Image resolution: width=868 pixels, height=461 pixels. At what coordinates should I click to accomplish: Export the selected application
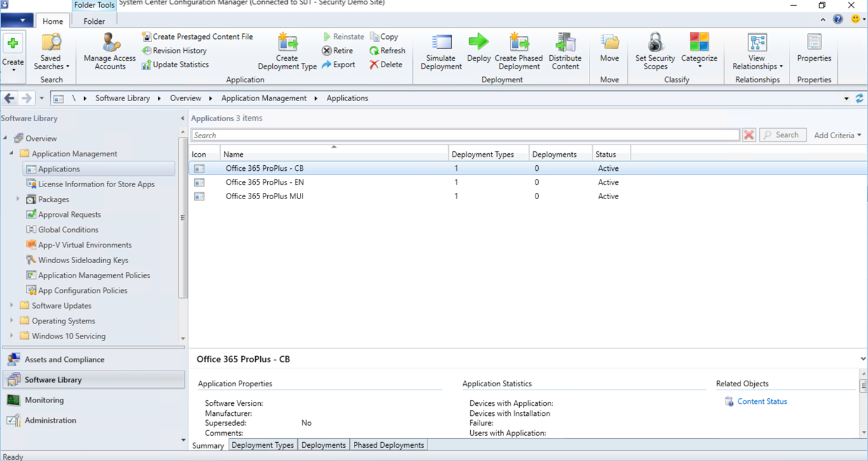(338, 64)
